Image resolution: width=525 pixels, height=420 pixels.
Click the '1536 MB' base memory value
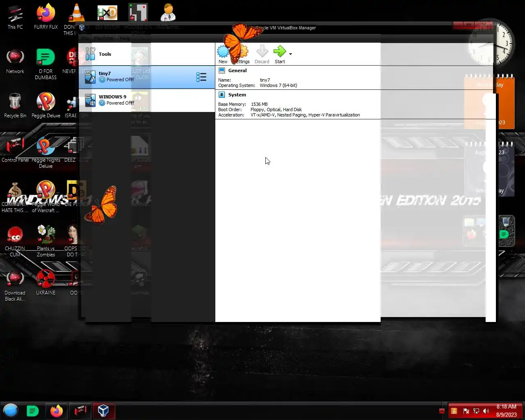click(x=259, y=104)
